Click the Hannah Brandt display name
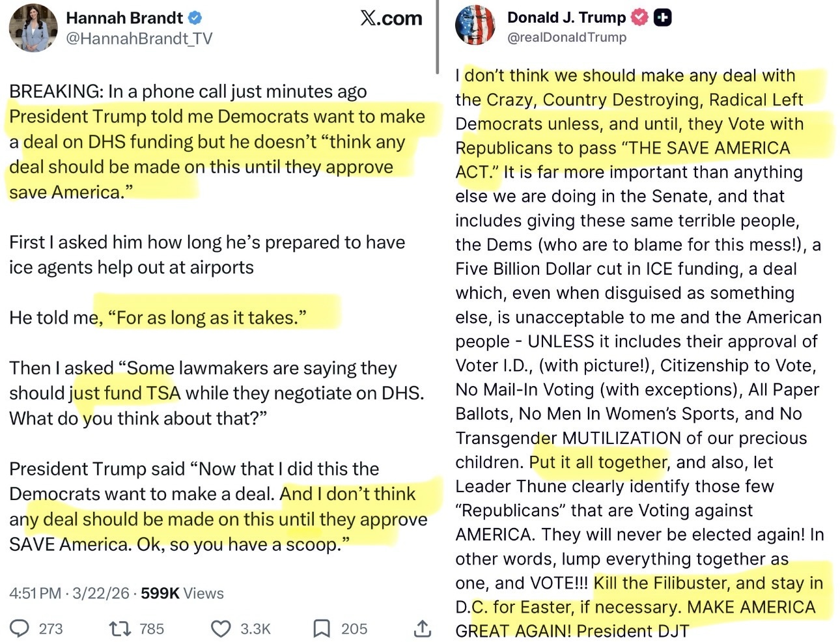The height and width of the screenshot is (642, 840). point(126,18)
